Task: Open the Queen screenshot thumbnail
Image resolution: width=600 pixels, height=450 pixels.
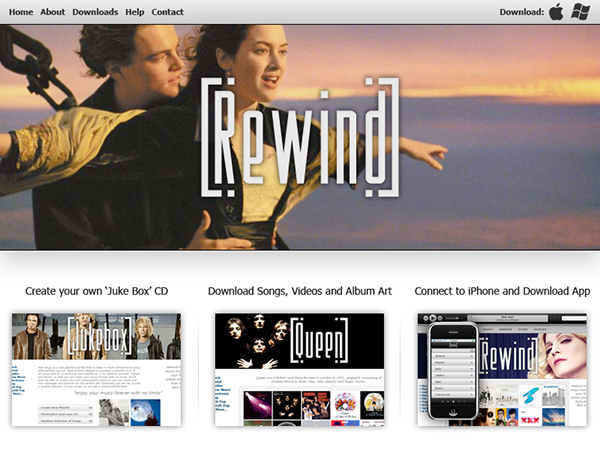Action: coord(299,370)
